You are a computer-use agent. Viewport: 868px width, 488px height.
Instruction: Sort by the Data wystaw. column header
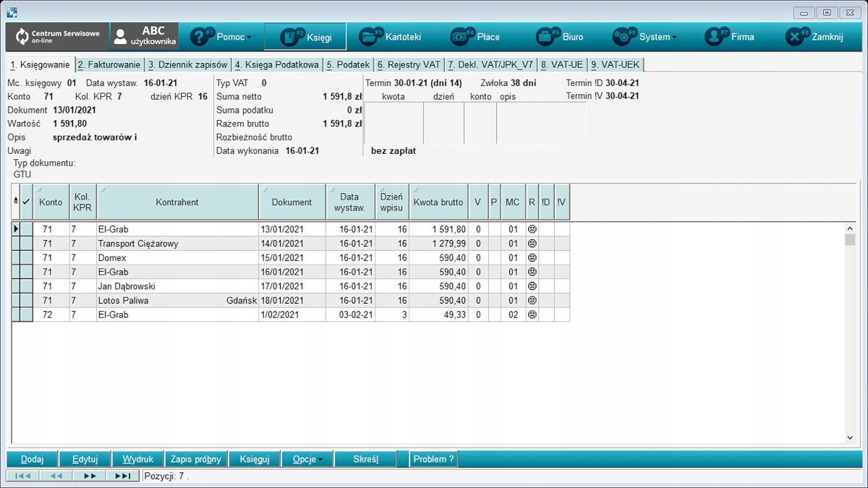[x=350, y=202]
